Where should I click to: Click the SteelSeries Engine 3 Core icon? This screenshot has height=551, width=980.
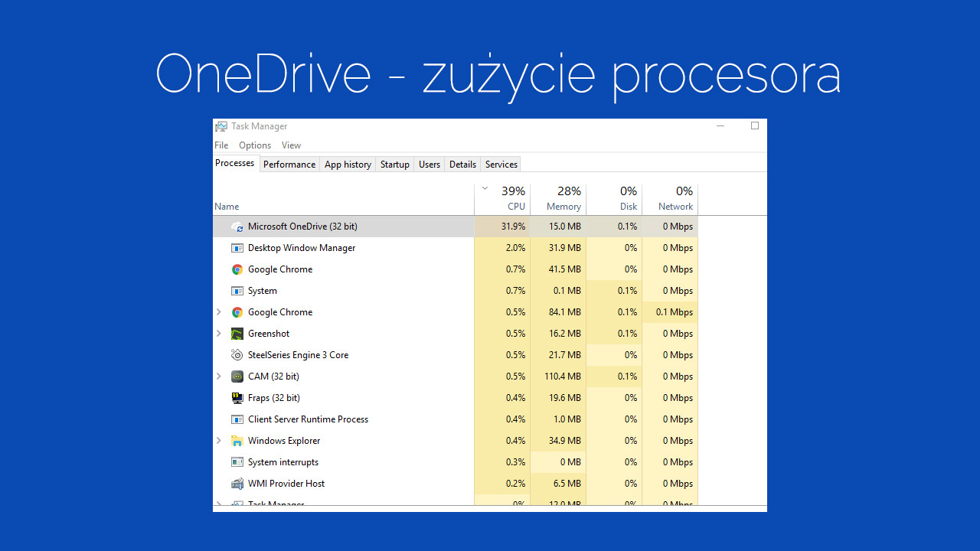[237, 355]
